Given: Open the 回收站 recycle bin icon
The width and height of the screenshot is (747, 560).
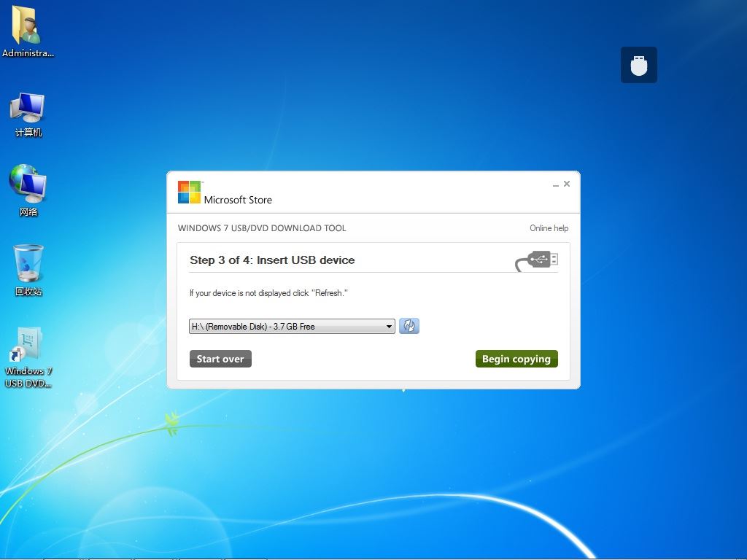Looking at the screenshot, I should (28, 270).
